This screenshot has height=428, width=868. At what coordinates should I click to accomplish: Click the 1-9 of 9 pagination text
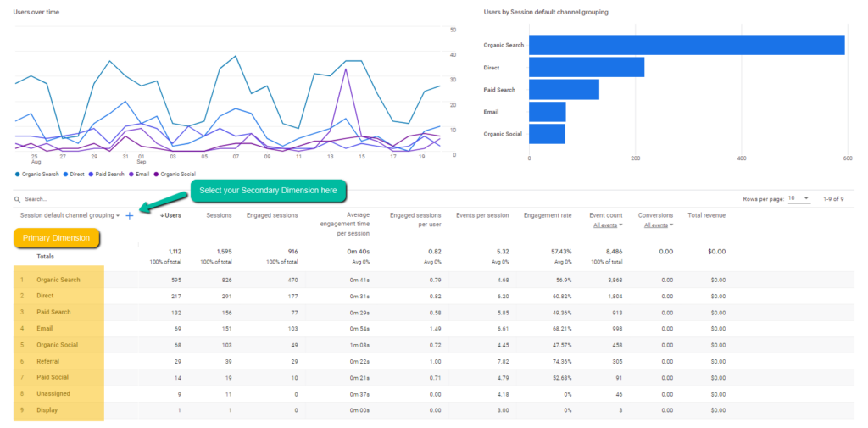click(834, 198)
